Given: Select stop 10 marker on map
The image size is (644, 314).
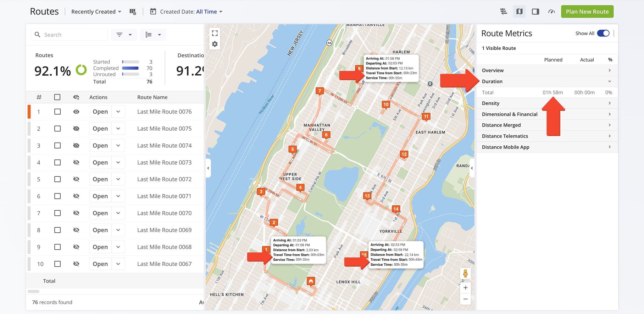Looking at the screenshot, I should point(386,105).
